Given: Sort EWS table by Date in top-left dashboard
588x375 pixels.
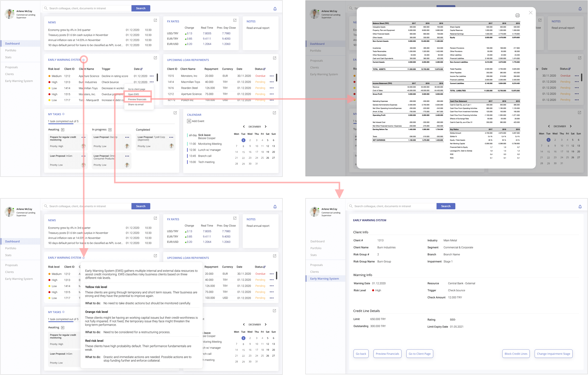Looking at the screenshot, I should [142, 69].
